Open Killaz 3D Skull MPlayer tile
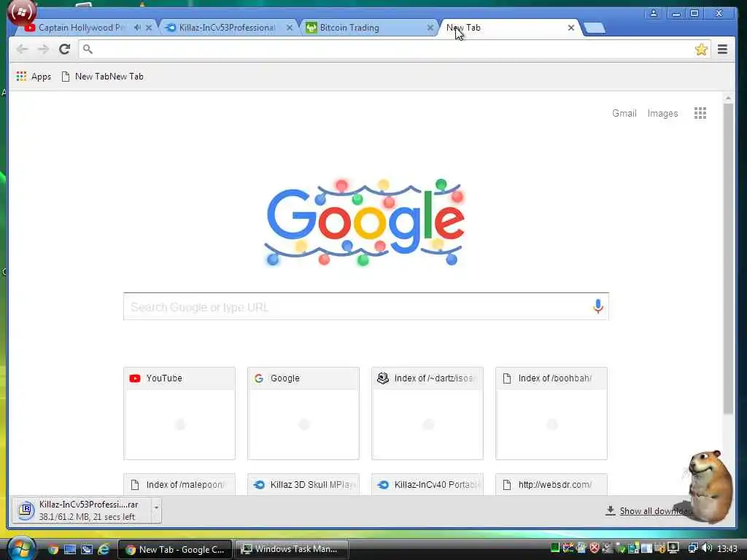Screen dimensions: 747x560 point(303,484)
